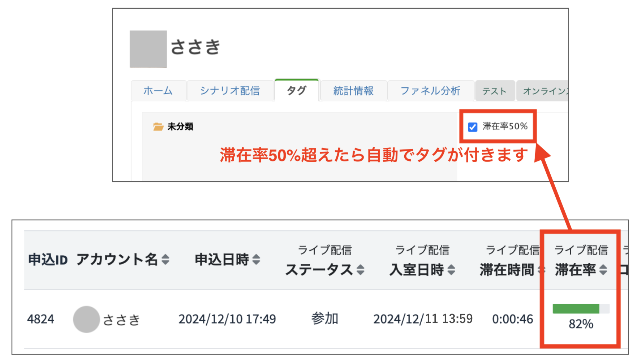Click the sort icon next to ステータス
Screen dimensions: 637x364
pyautogui.click(x=361, y=270)
